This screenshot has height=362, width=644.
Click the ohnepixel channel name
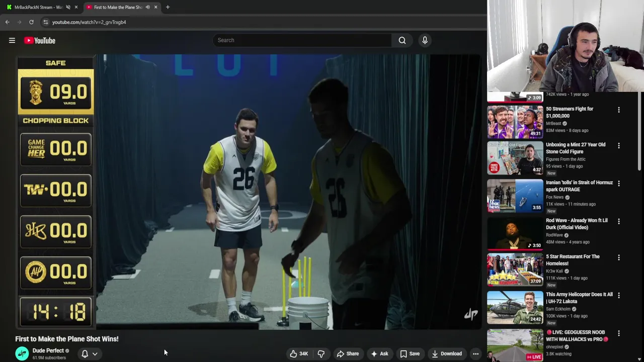pos(554,347)
